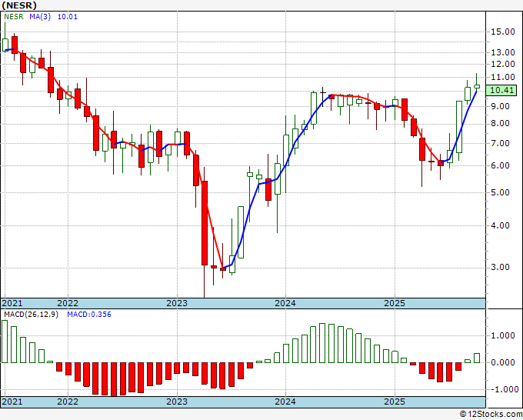Click the 0.000 MACD axis label
Viewport: 523px width, 420px height.
[502, 362]
